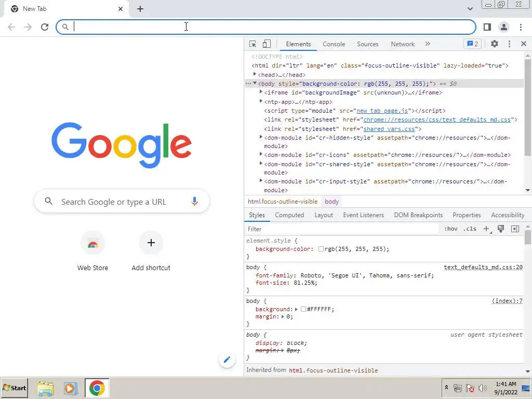Open the text_defaults_md.css href link

[x=437, y=120]
